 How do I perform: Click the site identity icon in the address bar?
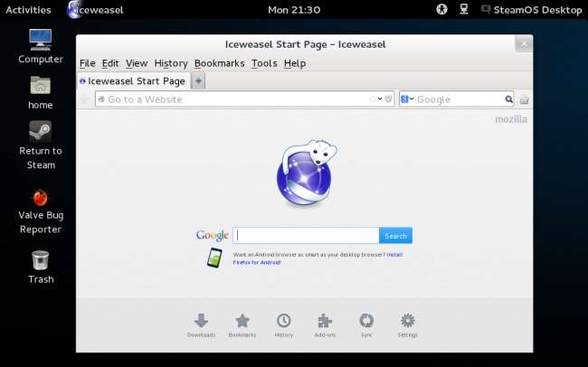pyautogui.click(x=101, y=99)
